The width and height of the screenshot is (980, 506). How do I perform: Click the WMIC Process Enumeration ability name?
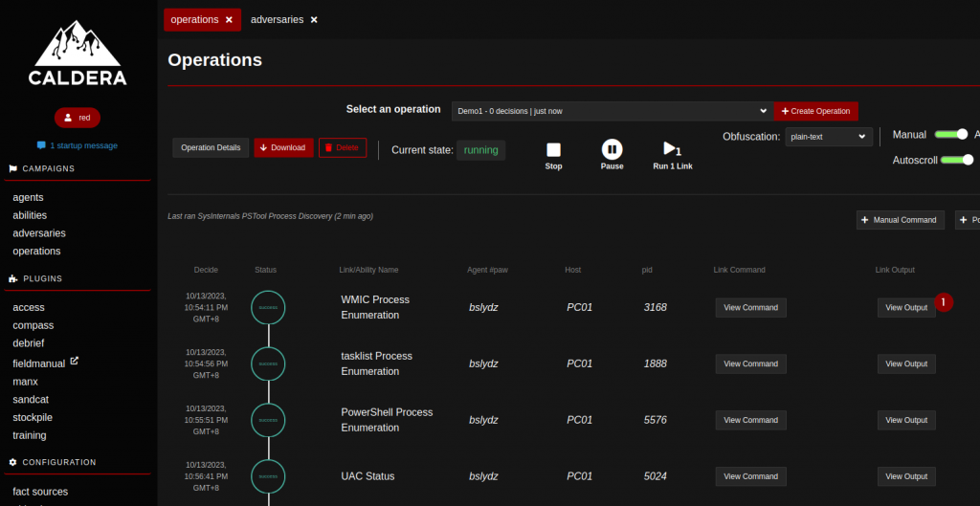pyautogui.click(x=375, y=307)
